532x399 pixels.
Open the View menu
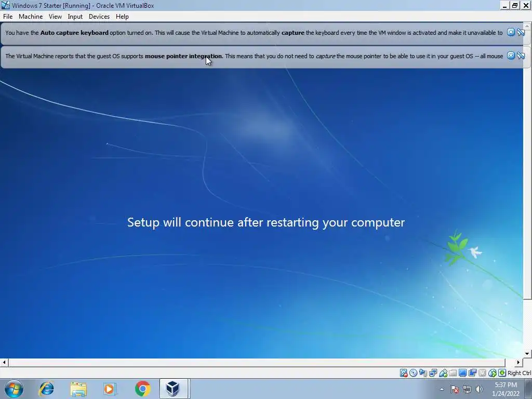click(x=55, y=17)
